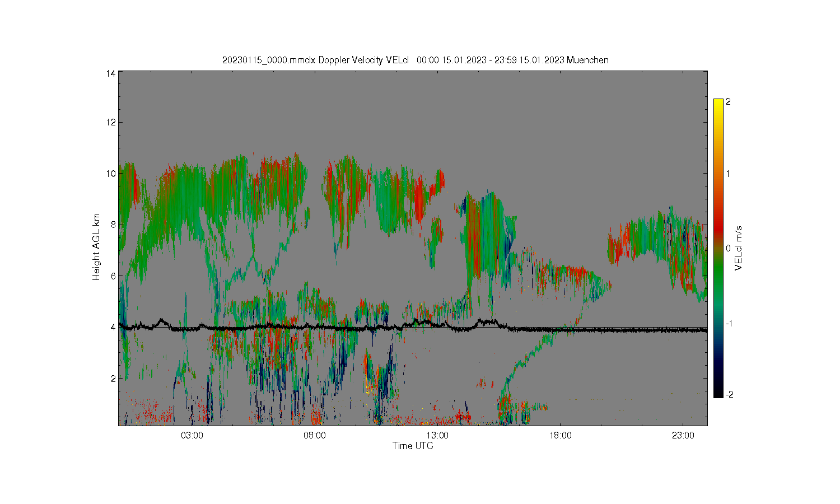Click the 13:00 time tick label
840x504 pixels.
pyautogui.click(x=437, y=436)
